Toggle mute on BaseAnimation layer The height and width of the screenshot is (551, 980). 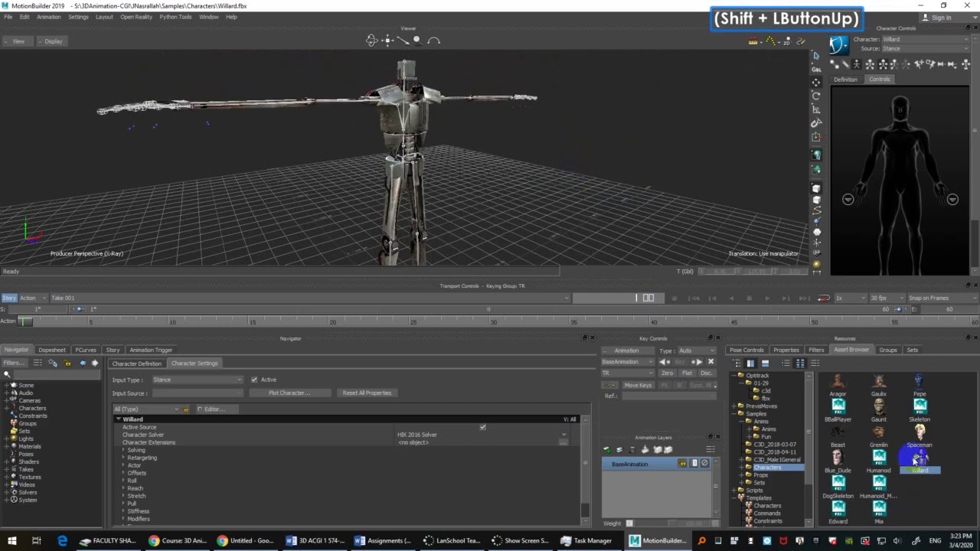pos(704,464)
